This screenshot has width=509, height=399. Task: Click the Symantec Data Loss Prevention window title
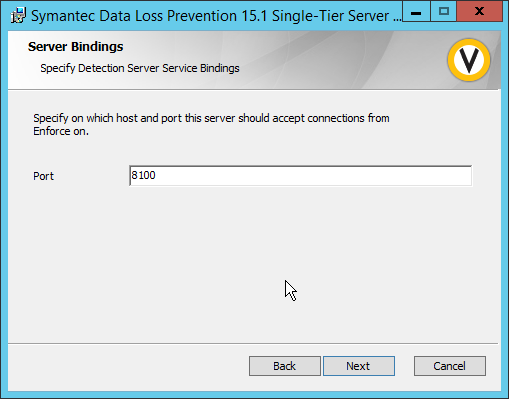point(216,16)
